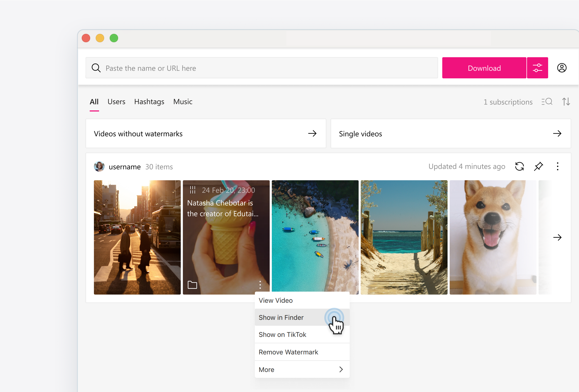
Task: Open download settings sliders button
Action: [537, 68]
